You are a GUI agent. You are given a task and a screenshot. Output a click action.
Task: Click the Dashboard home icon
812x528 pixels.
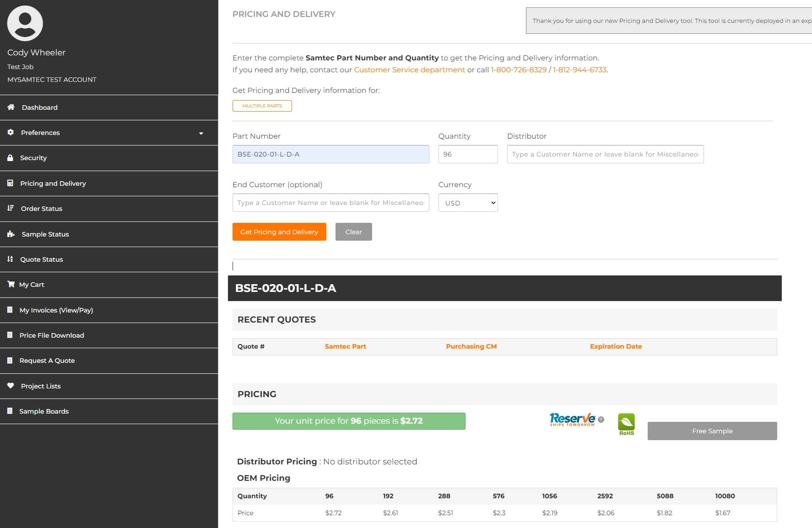click(x=11, y=107)
